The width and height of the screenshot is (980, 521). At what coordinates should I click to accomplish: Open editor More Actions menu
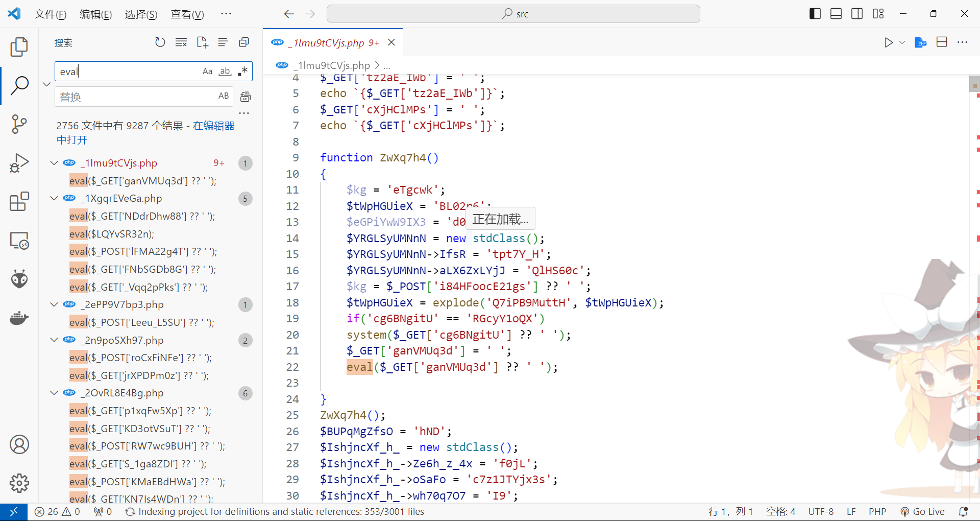tap(963, 42)
